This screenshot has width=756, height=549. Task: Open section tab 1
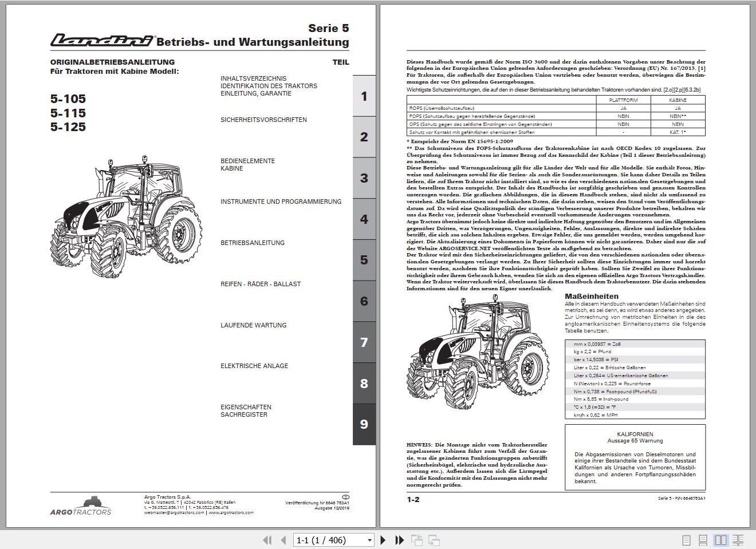[x=364, y=96]
